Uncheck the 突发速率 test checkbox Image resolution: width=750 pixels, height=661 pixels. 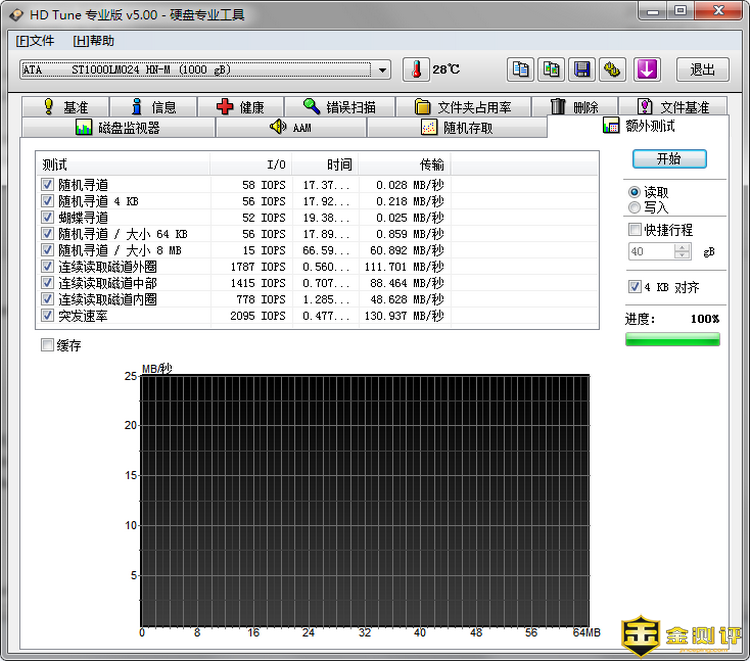click(x=48, y=316)
